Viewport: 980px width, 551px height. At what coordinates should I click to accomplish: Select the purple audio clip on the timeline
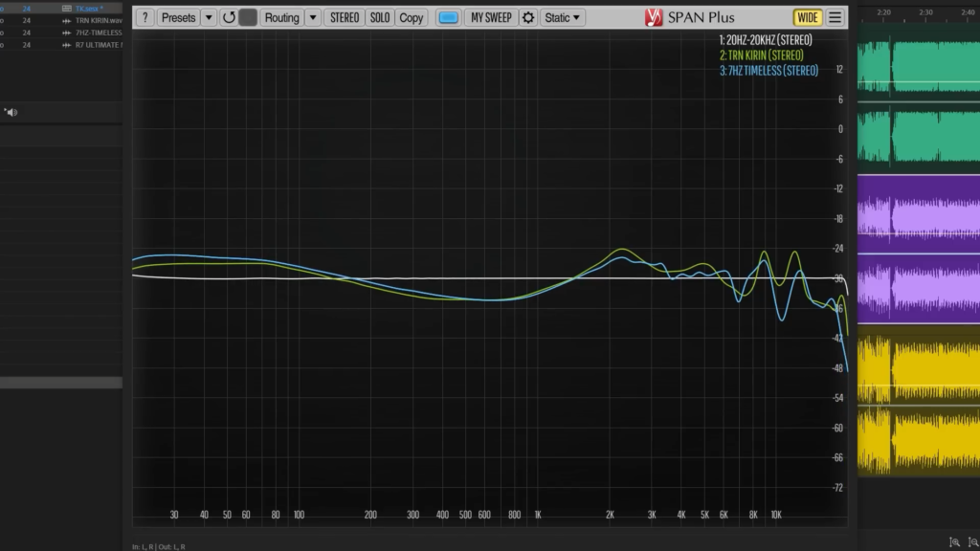pyautogui.click(x=919, y=250)
